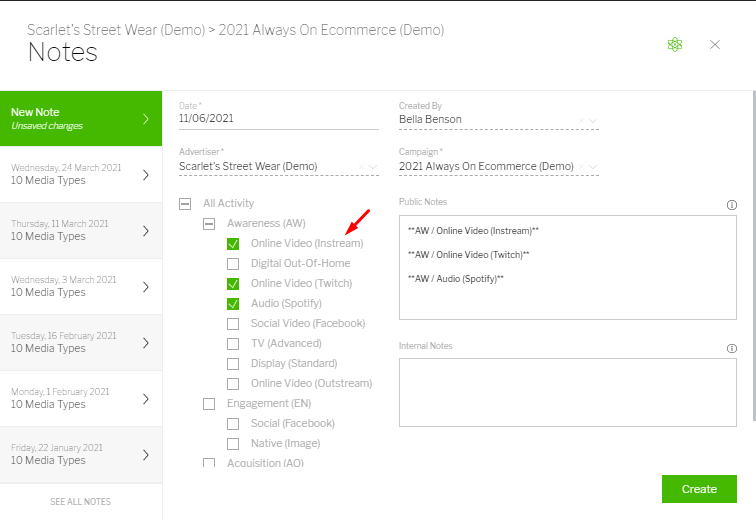The height and width of the screenshot is (521, 756).
Task: Open the Wednesday, 24 March 2021 note
Action: [80, 174]
